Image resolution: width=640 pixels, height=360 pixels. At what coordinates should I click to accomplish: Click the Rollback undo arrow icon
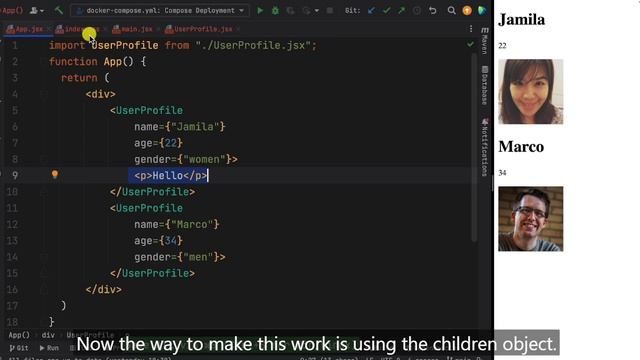(433, 10)
